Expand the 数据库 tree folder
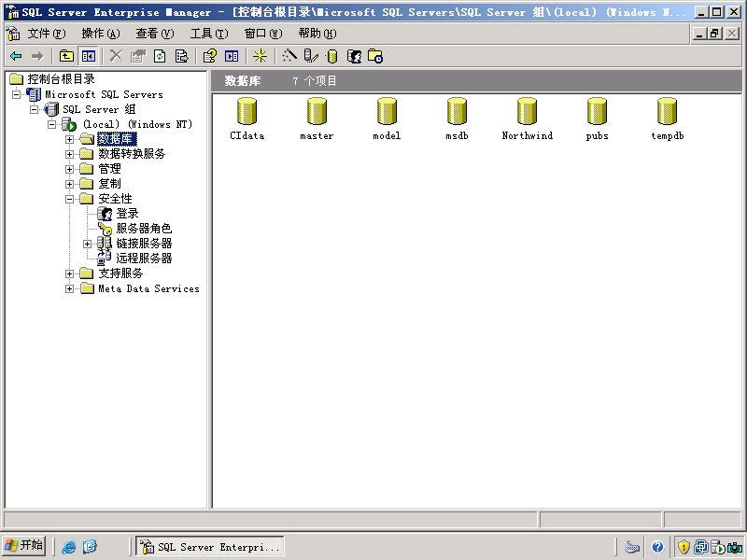The width and height of the screenshot is (747, 560). click(69, 139)
